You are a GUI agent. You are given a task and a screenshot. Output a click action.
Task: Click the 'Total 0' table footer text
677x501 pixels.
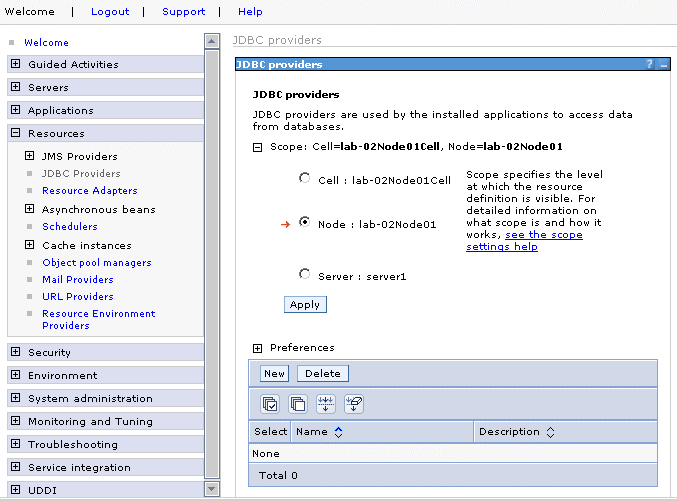[x=278, y=476]
